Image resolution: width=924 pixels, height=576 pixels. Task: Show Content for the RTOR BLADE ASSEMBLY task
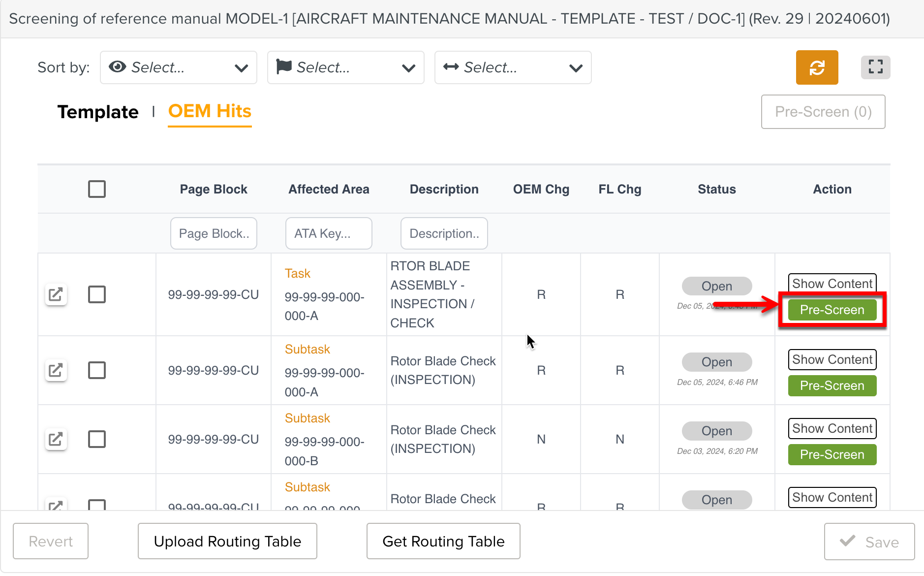832,284
